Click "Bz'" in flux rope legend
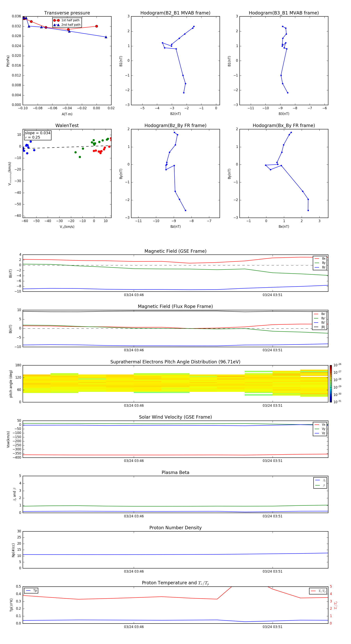The width and height of the screenshot is (351, 644). tap(320, 323)
